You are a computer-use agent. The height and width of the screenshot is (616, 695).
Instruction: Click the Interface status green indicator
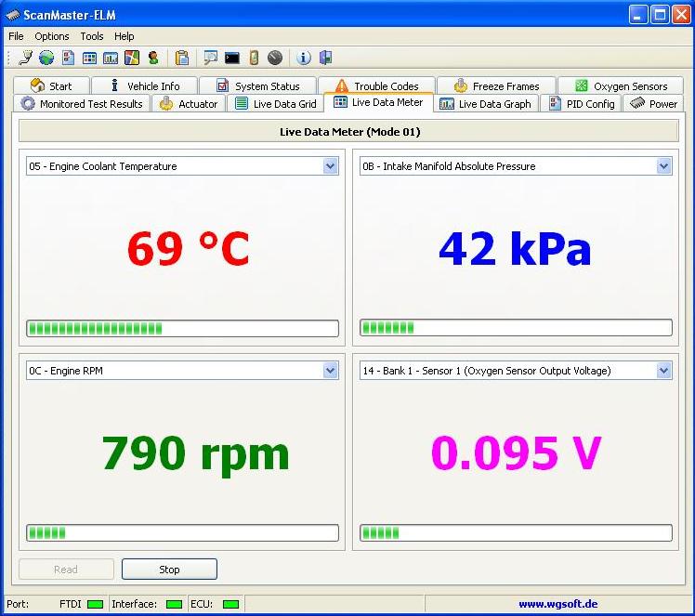pos(174,604)
